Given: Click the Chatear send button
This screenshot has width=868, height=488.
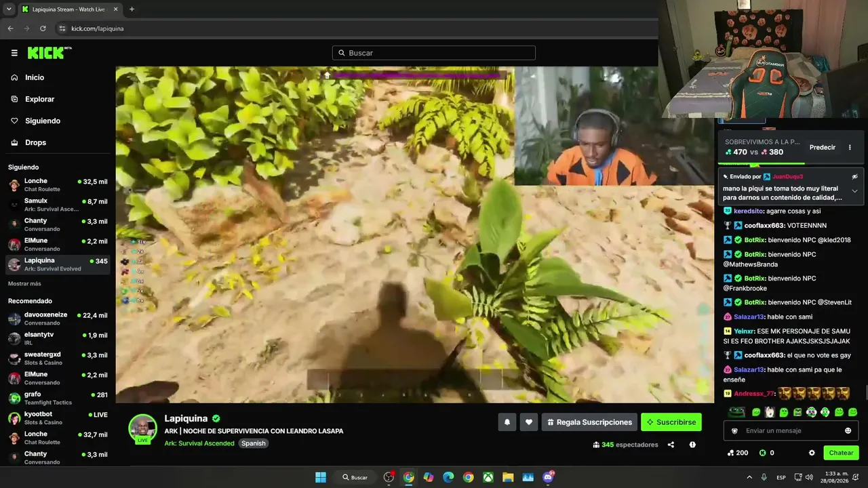Looking at the screenshot, I should pos(841,453).
